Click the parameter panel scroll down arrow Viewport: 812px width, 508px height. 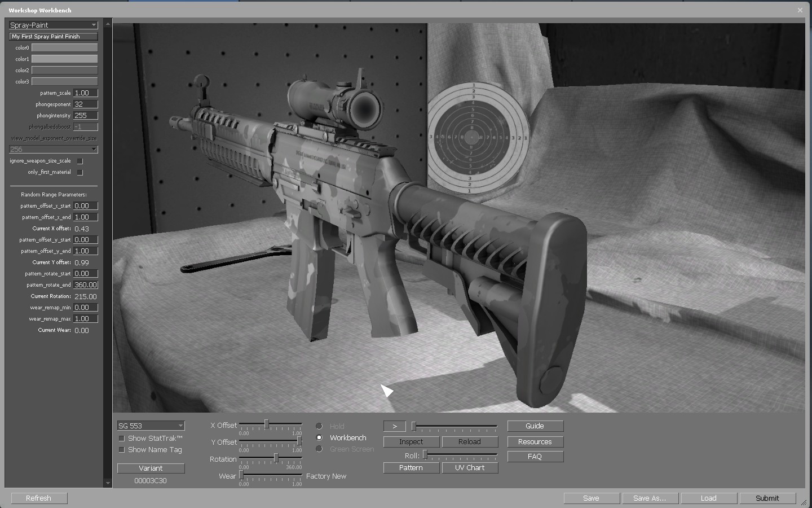tap(108, 483)
